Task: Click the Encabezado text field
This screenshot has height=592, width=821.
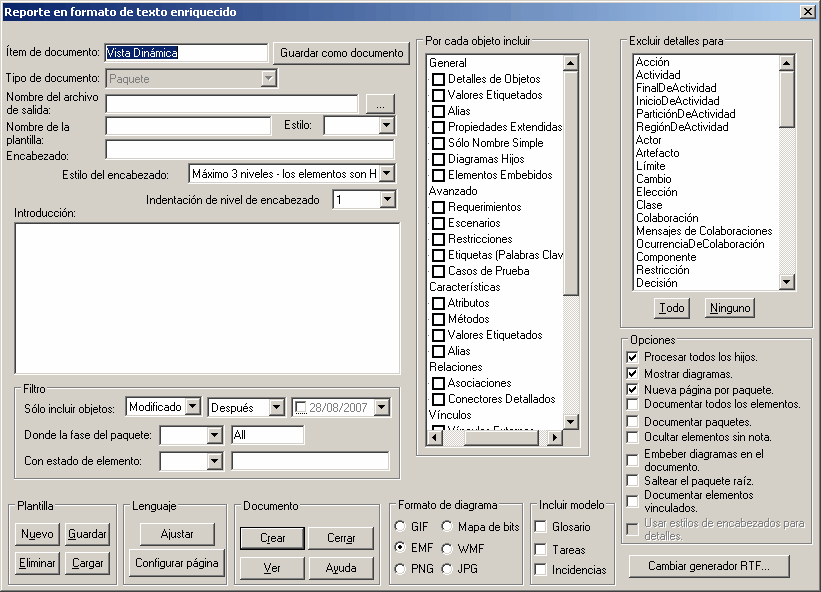Action: tap(250, 150)
